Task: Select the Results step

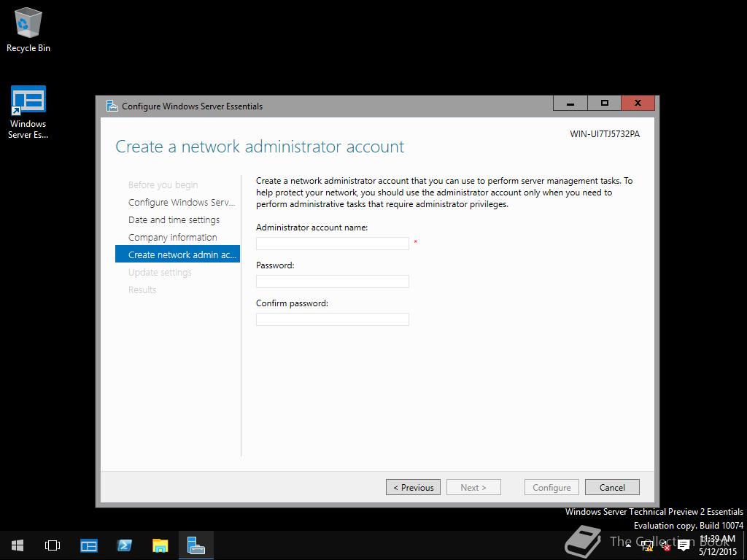Action: pos(142,289)
